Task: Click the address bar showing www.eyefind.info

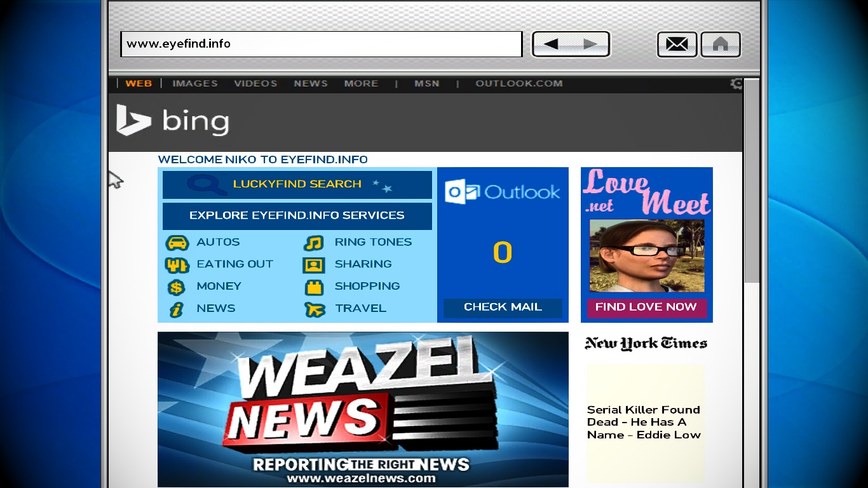Action: pyautogui.click(x=321, y=44)
